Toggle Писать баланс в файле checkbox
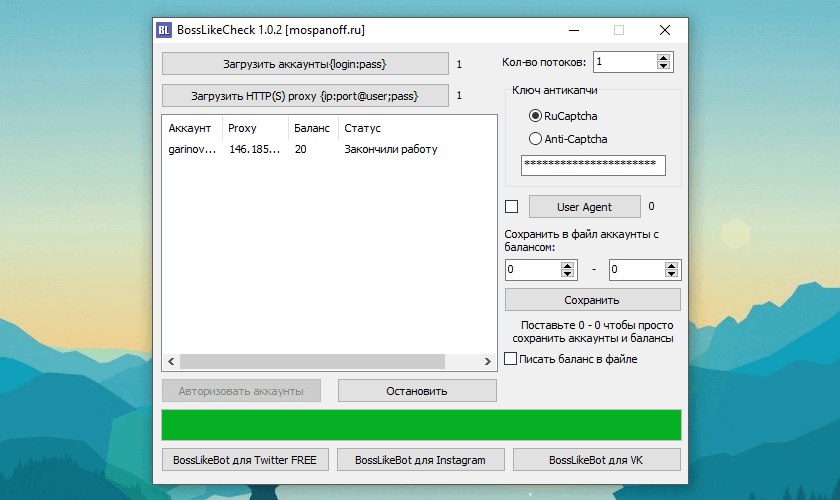Screen dimensions: 840x500 [511, 359]
